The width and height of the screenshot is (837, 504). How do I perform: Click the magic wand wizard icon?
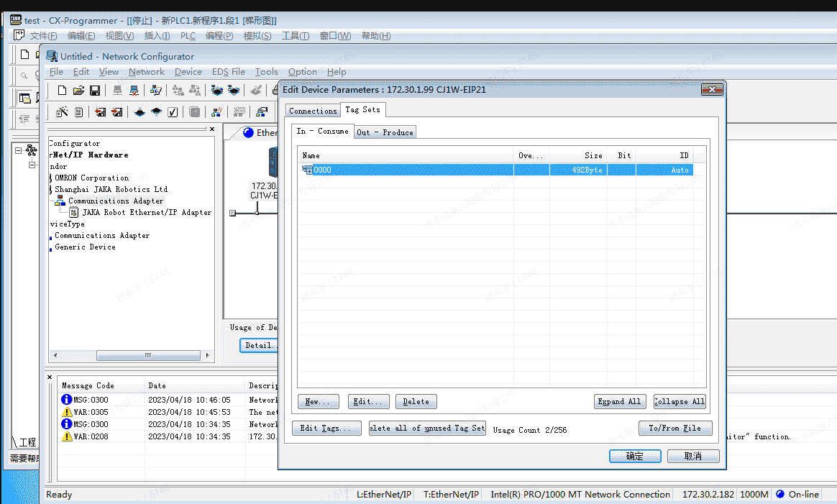(x=62, y=112)
